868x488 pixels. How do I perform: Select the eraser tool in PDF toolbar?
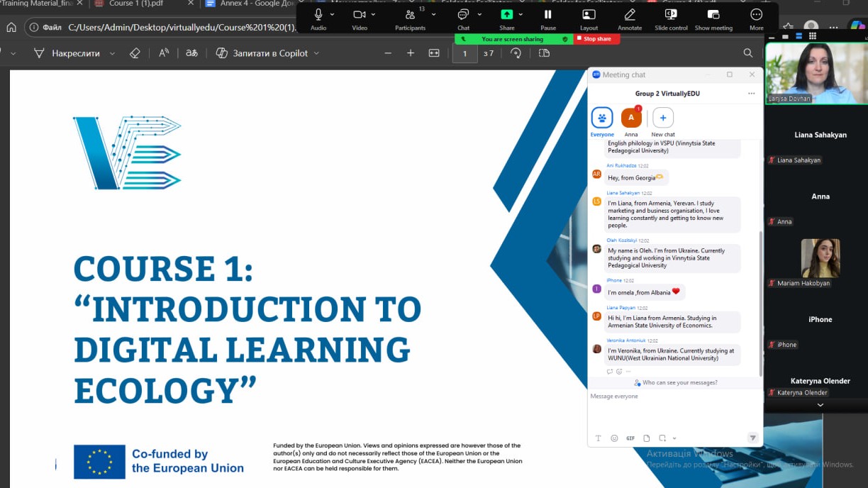[x=135, y=53]
